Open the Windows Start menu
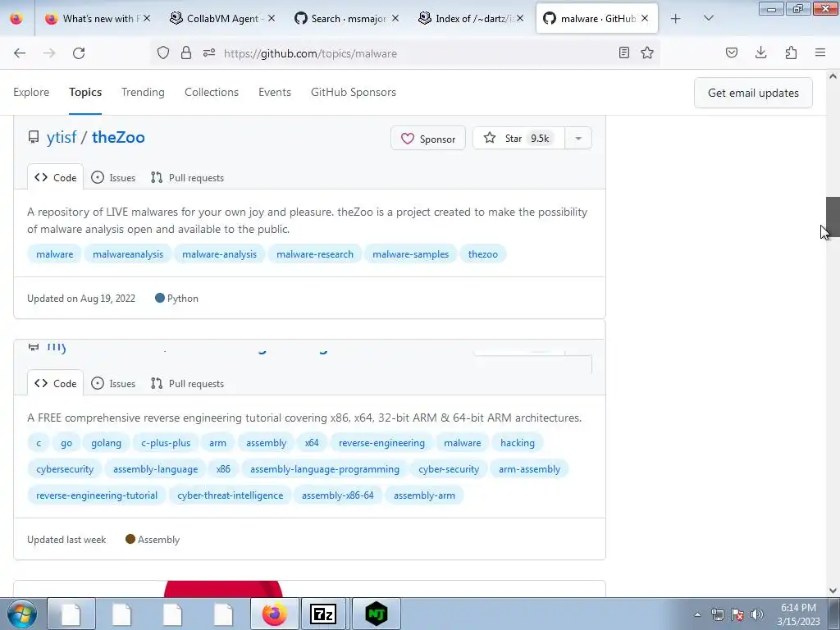 pyautogui.click(x=22, y=614)
